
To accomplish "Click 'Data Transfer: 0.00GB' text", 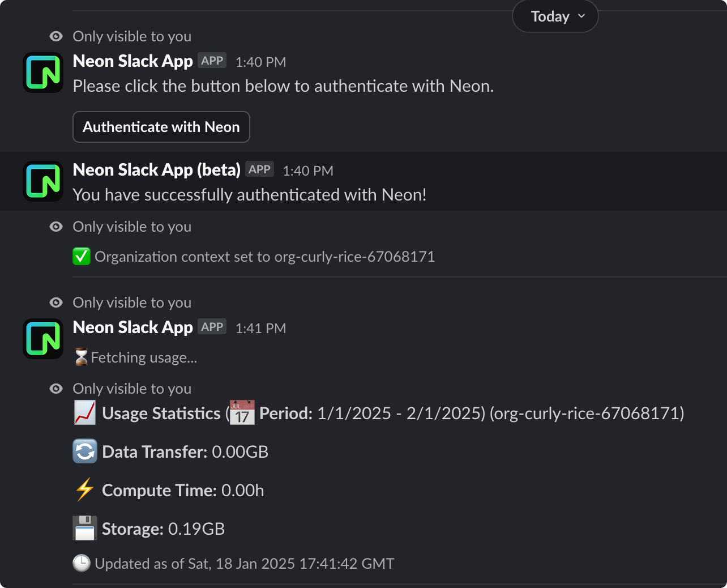I will (185, 452).
